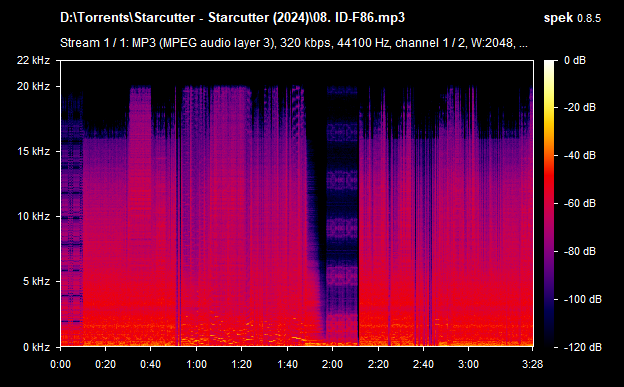Viewport: 624px width, 387px height.
Task: Click the 5 kHz frequency axis label
Action: click(x=36, y=281)
